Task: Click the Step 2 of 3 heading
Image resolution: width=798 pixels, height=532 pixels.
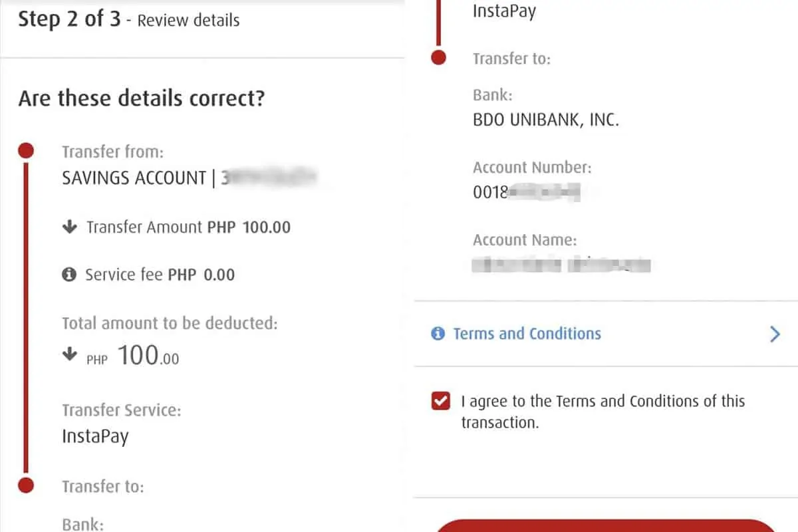Action: pos(69,19)
